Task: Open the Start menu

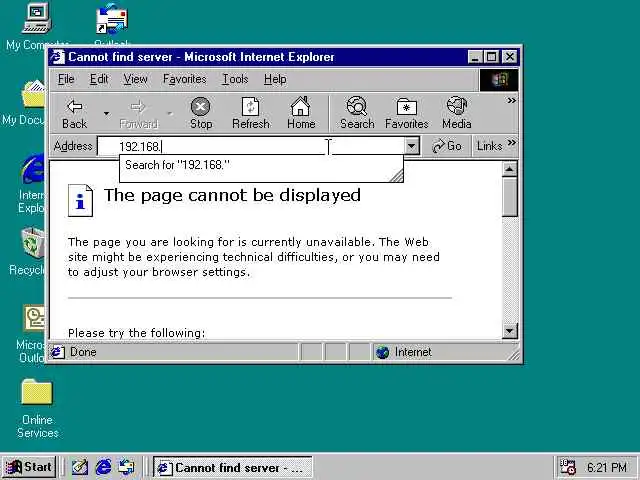Action: coord(29,467)
